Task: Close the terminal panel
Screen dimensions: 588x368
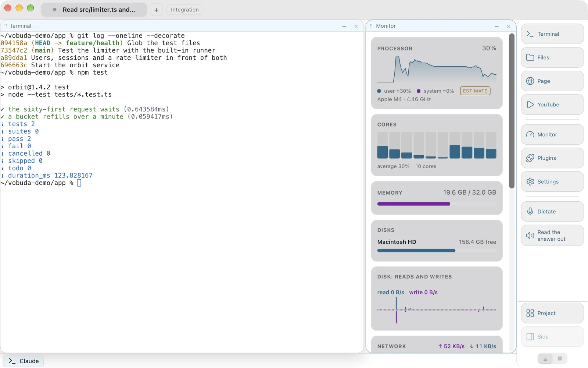Action: tap(356, 26)
